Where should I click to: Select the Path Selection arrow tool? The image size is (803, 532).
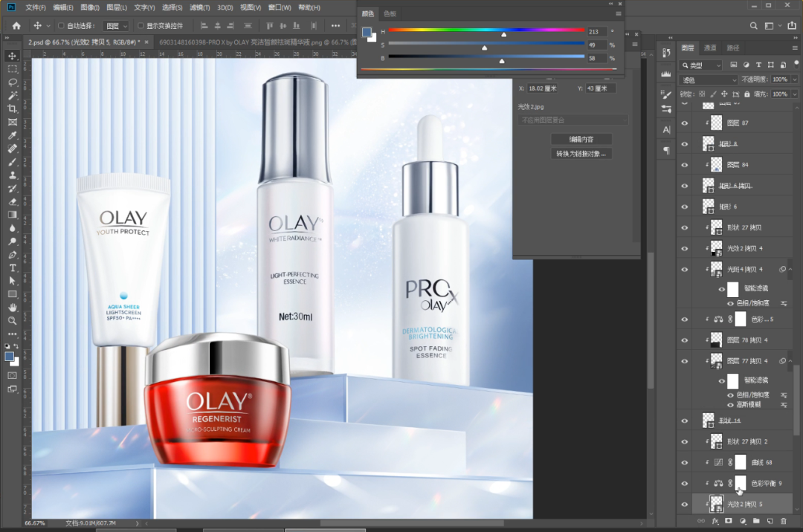coord(13,281)
